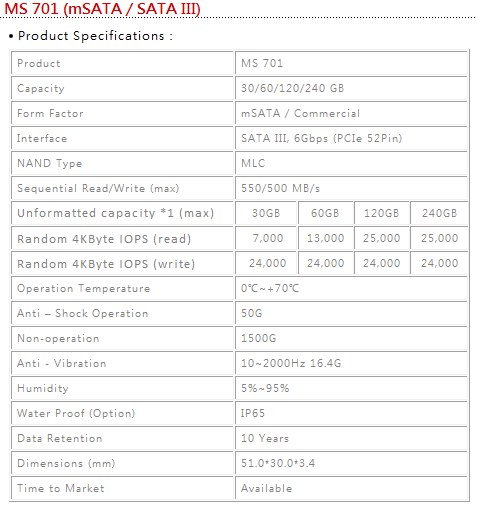Image resolution: width=477 pixels, height=509 pixels.
Task: Select the 120GB unformatted capacity cell
Action: 382,213
